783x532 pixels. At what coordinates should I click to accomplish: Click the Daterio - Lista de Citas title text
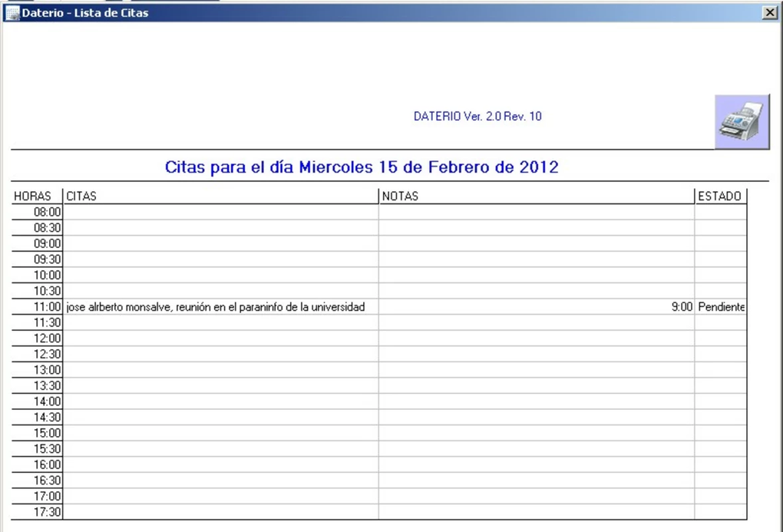tap(85, 13)
